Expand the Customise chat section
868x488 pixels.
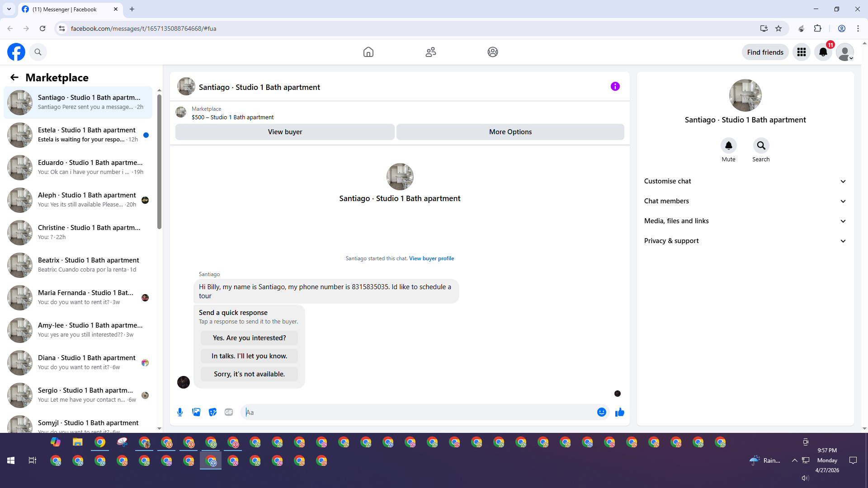745,181
